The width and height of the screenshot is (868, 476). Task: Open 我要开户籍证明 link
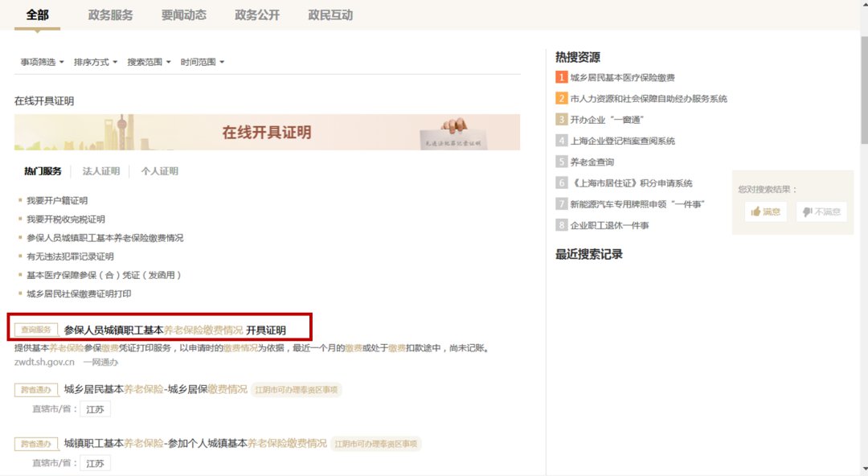[57, 200]
